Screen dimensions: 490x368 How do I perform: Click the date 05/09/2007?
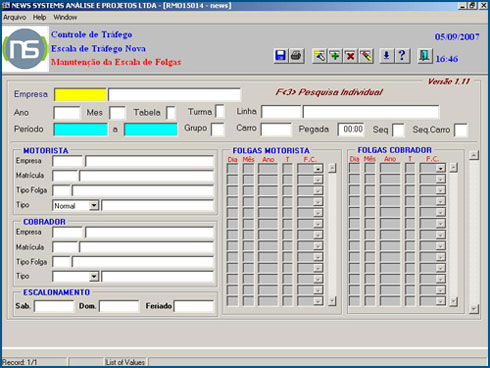[457, 37]
